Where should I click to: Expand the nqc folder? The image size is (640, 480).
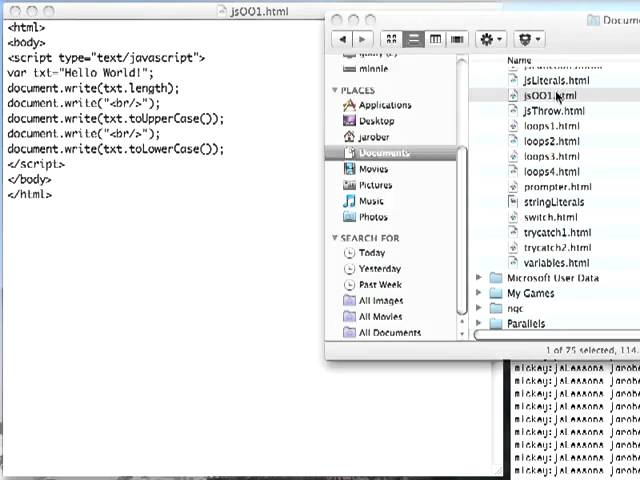(x=479, y=308)
